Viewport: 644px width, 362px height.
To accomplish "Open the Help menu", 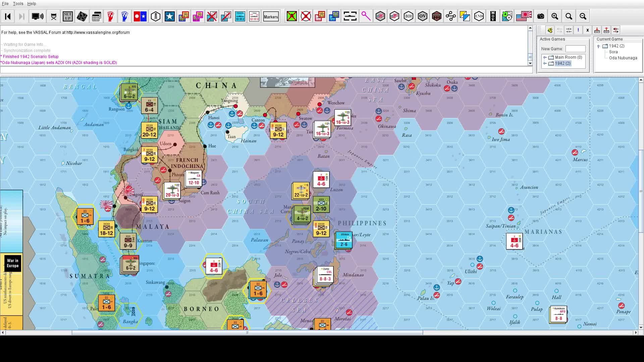I will pos(32,4).
